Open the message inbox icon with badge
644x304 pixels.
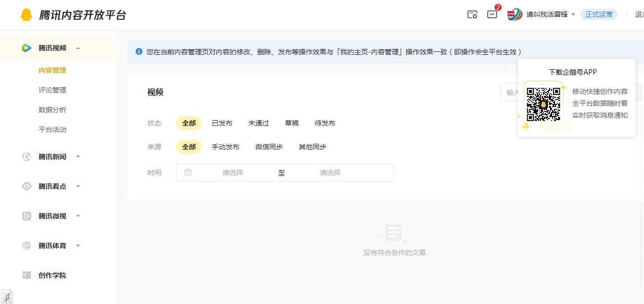coord(492,14)
